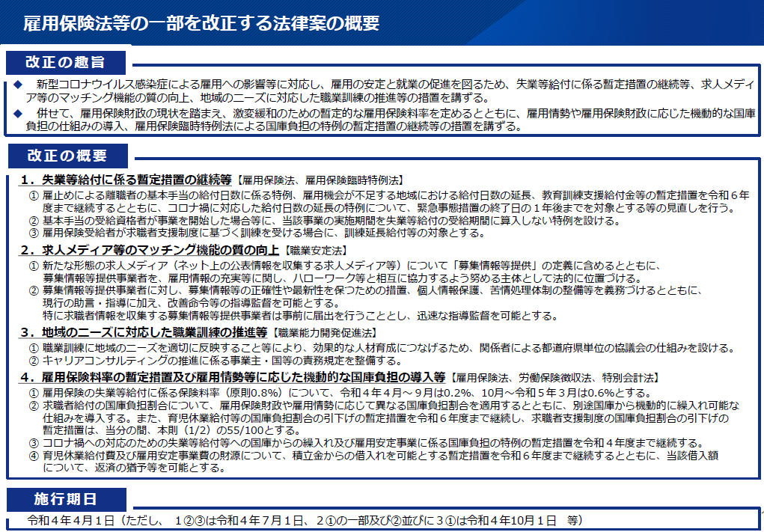Image resolution: width=764 pixels, height=532 pixels.
Task: Click the line starting ② キャリアコンサルティングの推進
Action: (x=216, y=361)
